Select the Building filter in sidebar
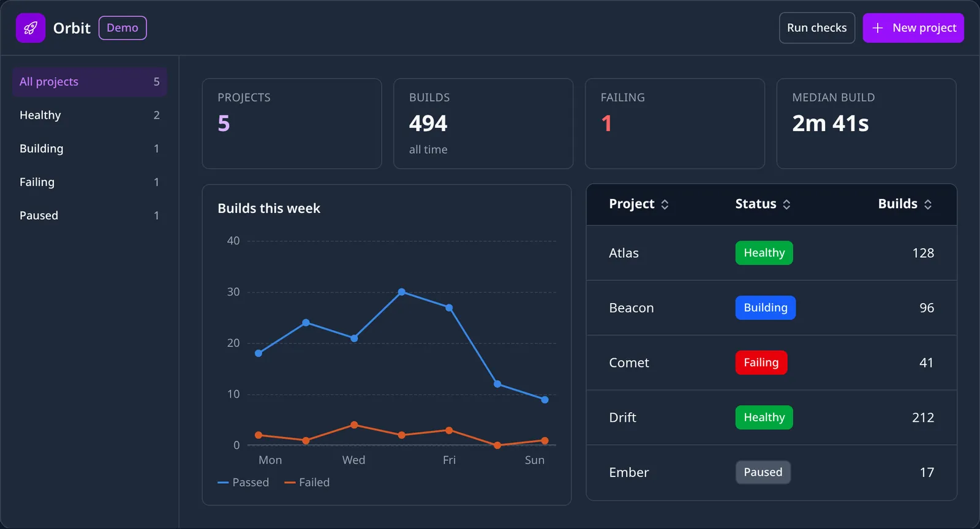The image size is (980, 529). point(89,149)
